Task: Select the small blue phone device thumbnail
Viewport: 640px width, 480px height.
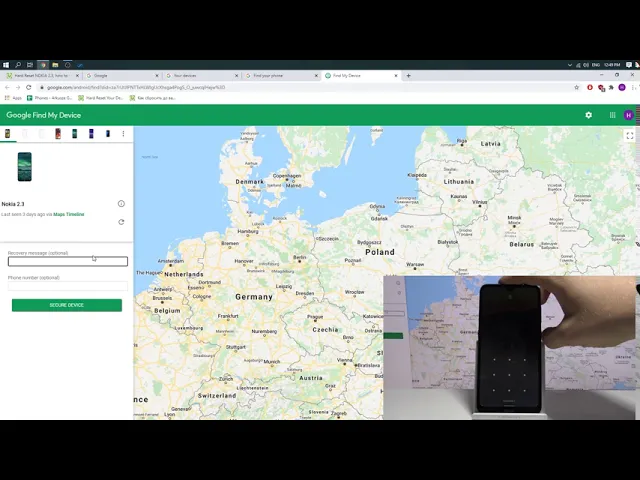Action: coord(108,133)
